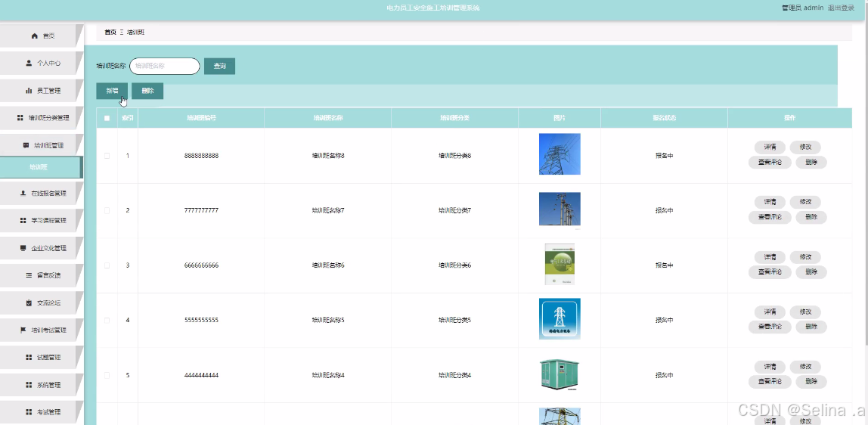Open 学习课程管理 grid icon menu
This screenshot has height=425, width=868.
[x=42, y=220]
